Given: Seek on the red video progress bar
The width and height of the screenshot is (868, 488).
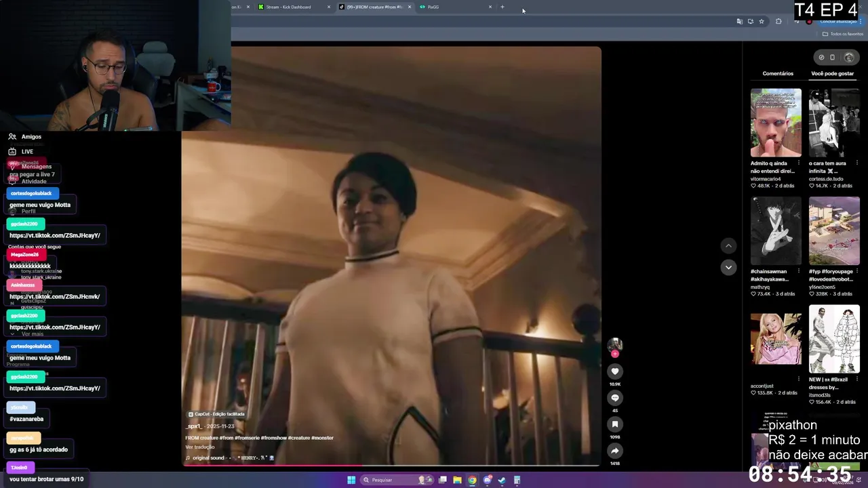Looking at the screenshot, I should click(391, 465).
